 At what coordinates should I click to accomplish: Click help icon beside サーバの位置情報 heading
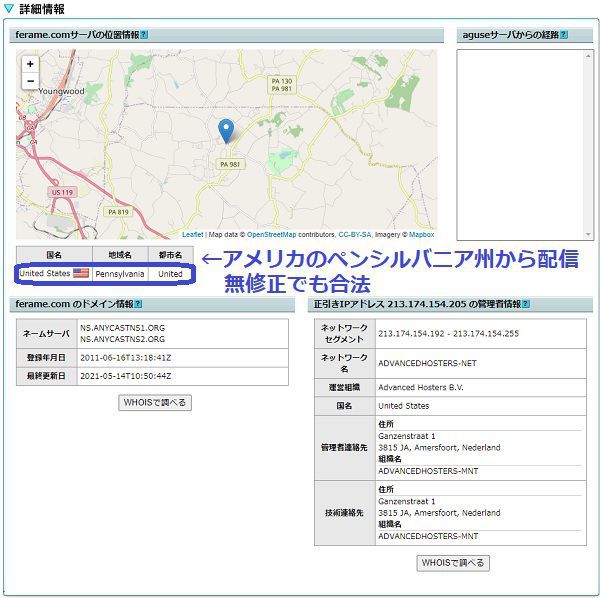pyautogui.click(x=145, y=35)
